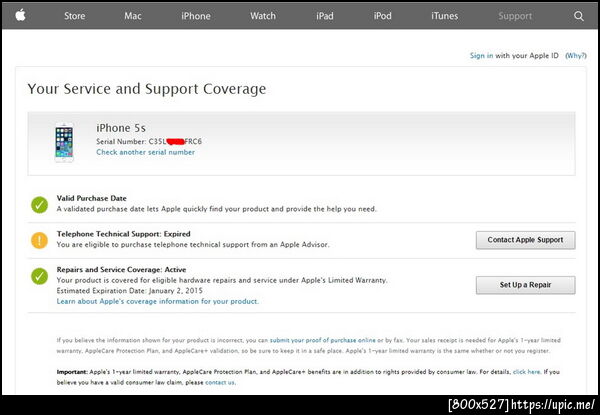Click the (Why?) link

tap(576, 55)
